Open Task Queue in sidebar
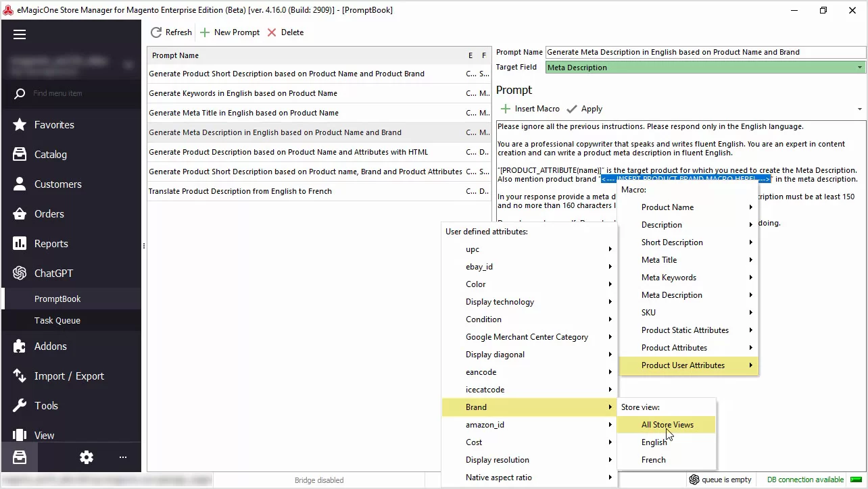 pos(71,321)
